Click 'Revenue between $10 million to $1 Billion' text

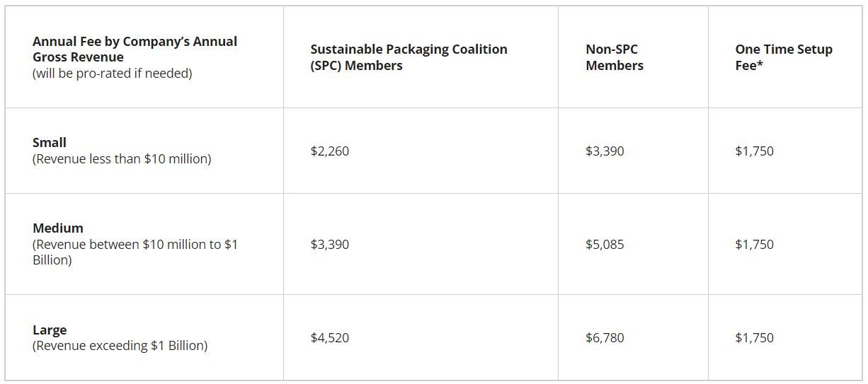[135, 252]
